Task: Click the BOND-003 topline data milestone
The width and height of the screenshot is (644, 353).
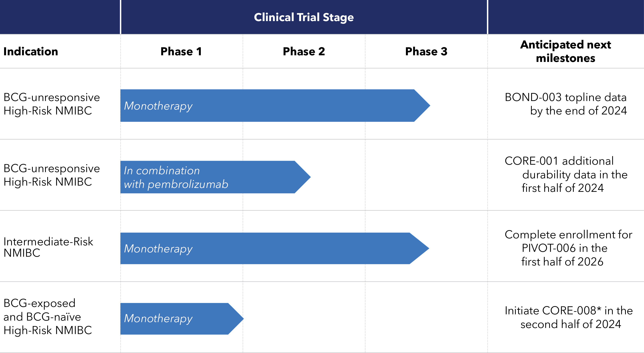Action: coord(566,104)
